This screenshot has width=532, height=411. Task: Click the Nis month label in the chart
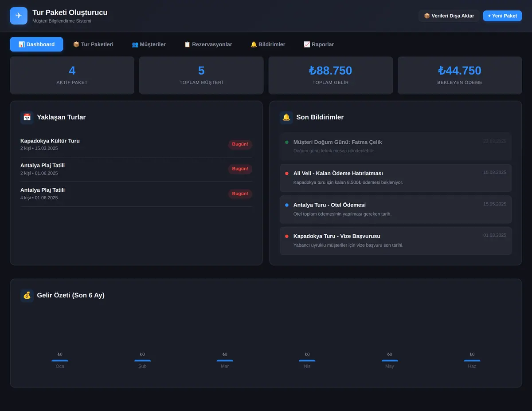tap(307, 366)
